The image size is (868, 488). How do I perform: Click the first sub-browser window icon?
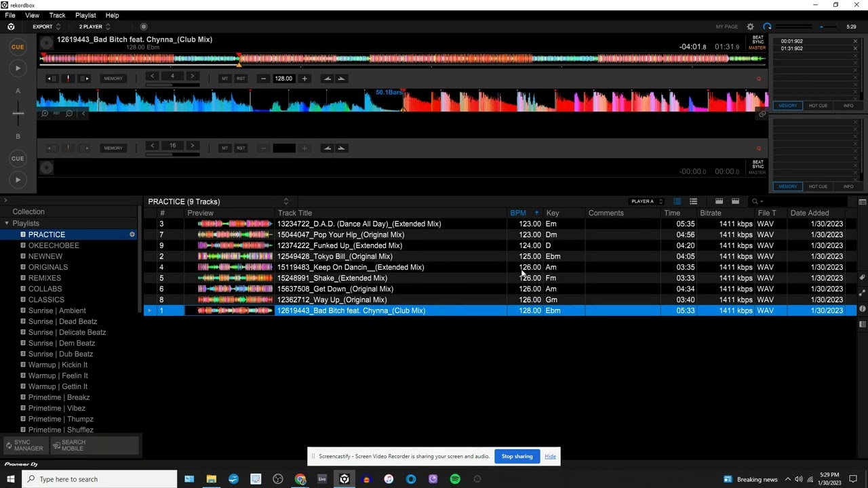pos(719,201)
